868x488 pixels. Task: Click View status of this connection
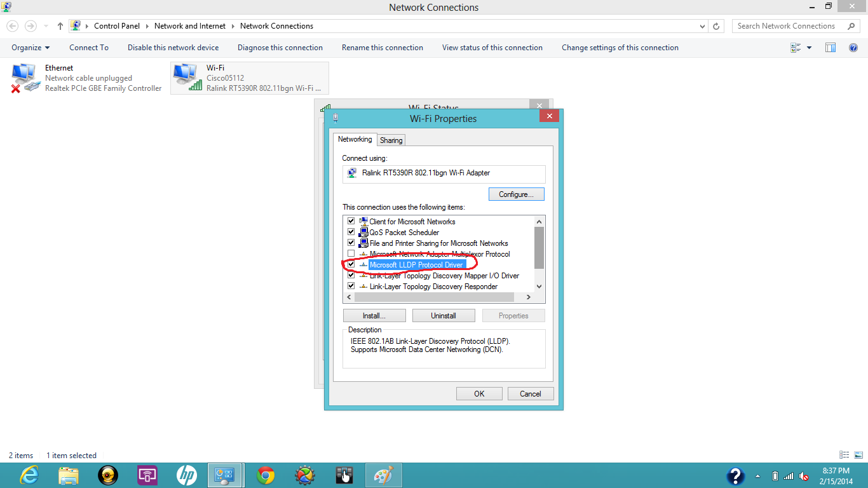click(x=492, y=48)
